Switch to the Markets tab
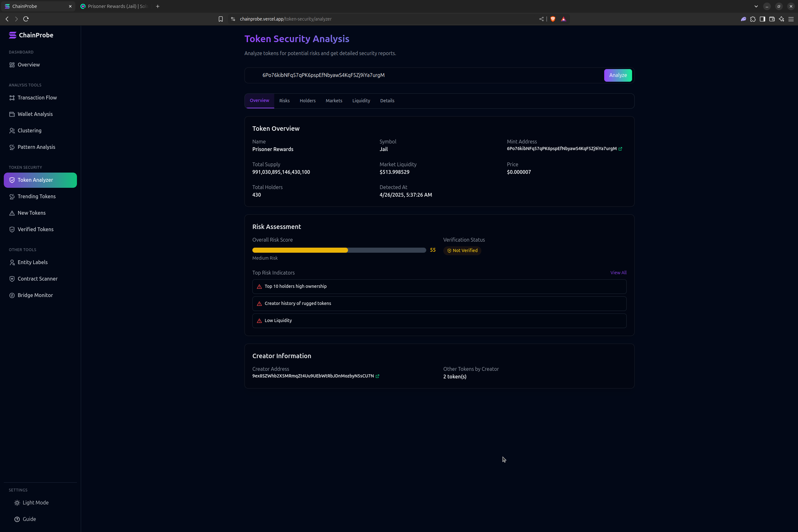798x532 pixels. (x=334, y=101)
